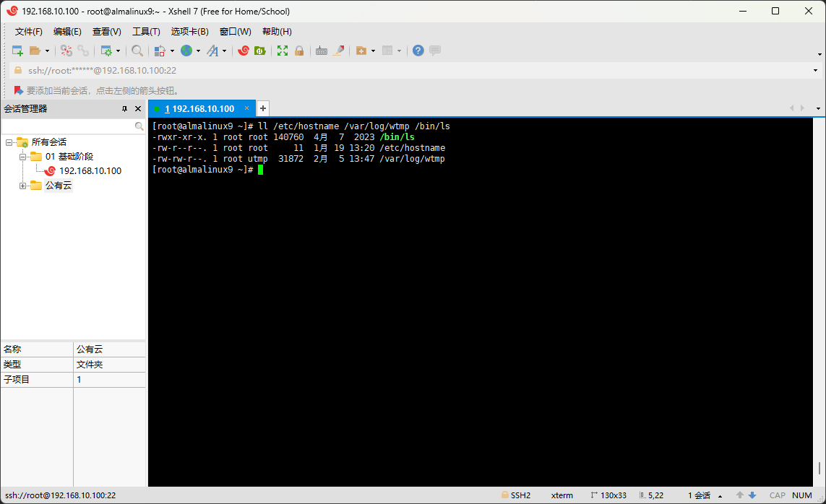This screenshot has width=826, height=504.
Task: Collapse the 所有会话 tree node
Action: pos(9,142)
